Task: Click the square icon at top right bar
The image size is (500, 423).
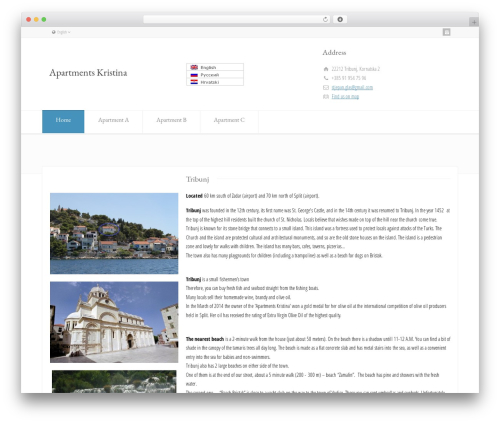Action: (446, 32)
